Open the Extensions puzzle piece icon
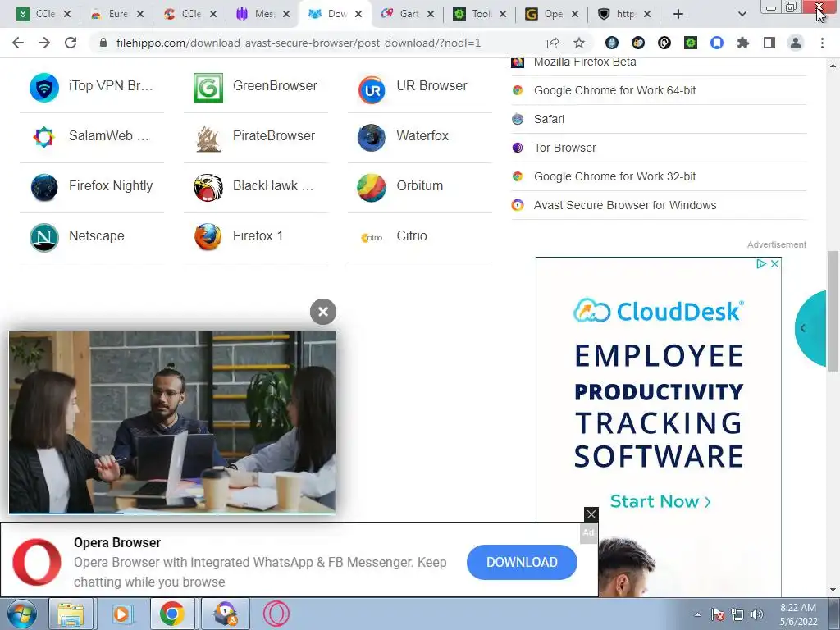 pyautogui.click(x=743, y=43)
